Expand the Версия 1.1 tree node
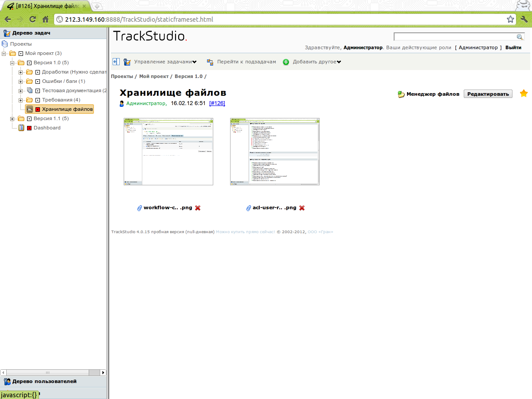 (x=12, y=118)
